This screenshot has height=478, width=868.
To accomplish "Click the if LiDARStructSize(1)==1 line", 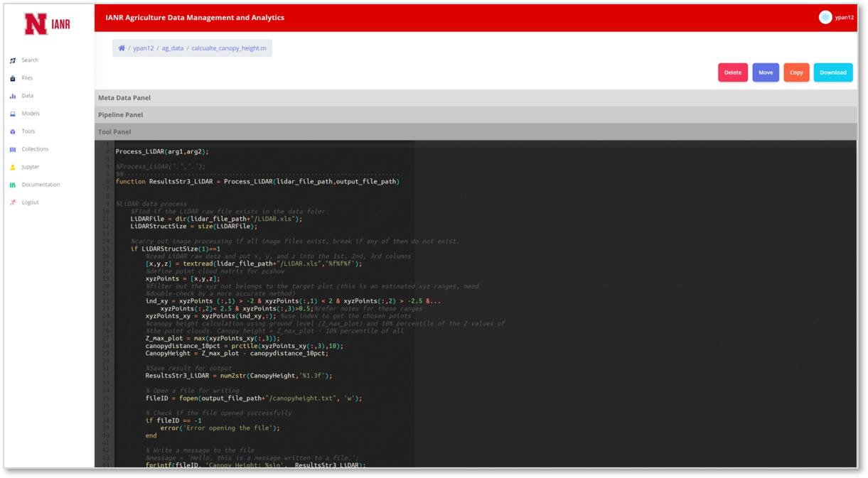I will click(x=175, y=249).
